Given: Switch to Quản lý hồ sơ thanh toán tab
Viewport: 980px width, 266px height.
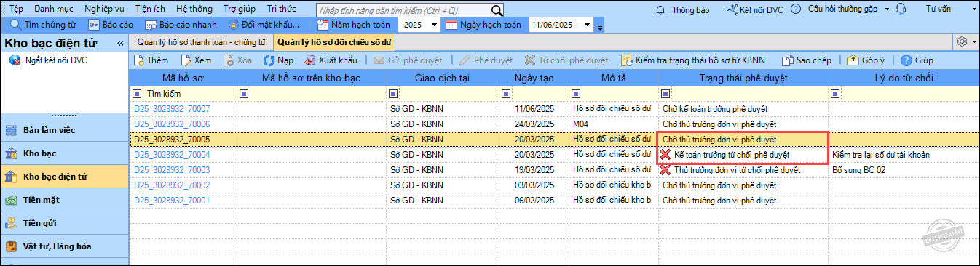Looking at the screenshot, I should (201, 42).
